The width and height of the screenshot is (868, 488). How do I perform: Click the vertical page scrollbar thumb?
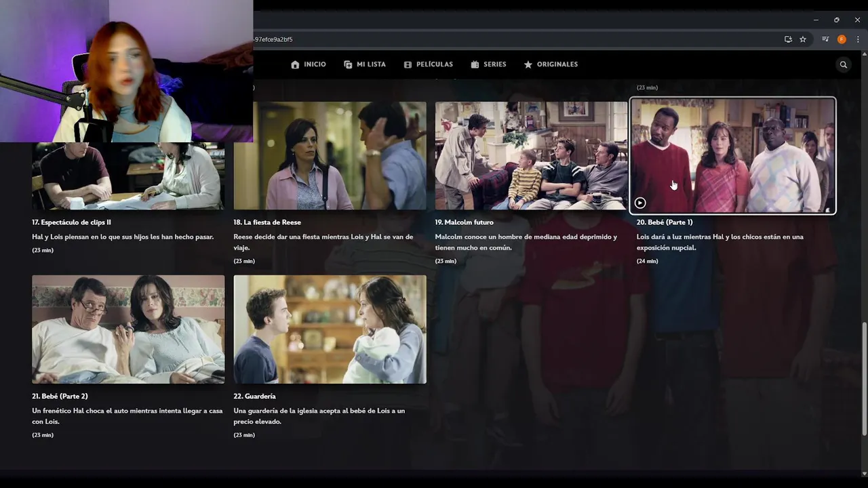pyautogui.click(x=863, y=380)
